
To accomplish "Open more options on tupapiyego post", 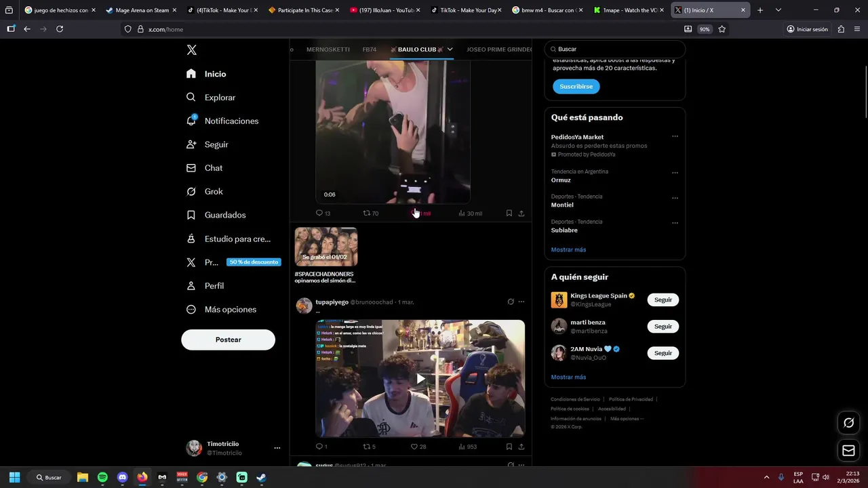I will [x=521, y=302].
